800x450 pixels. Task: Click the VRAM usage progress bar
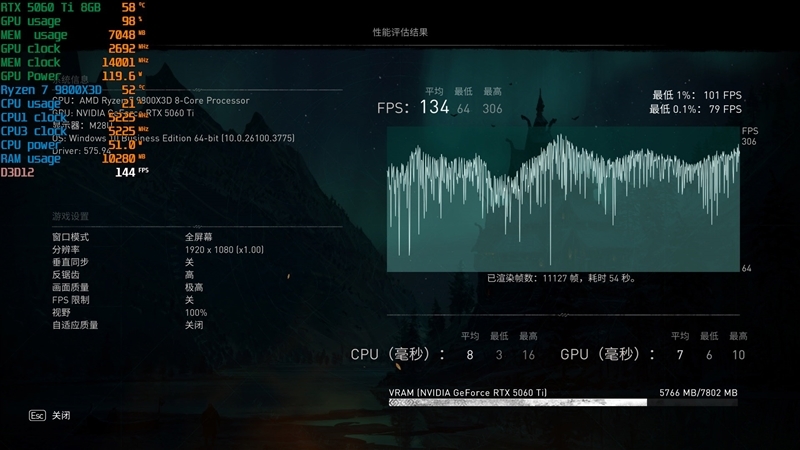click(x=563, y=403)
